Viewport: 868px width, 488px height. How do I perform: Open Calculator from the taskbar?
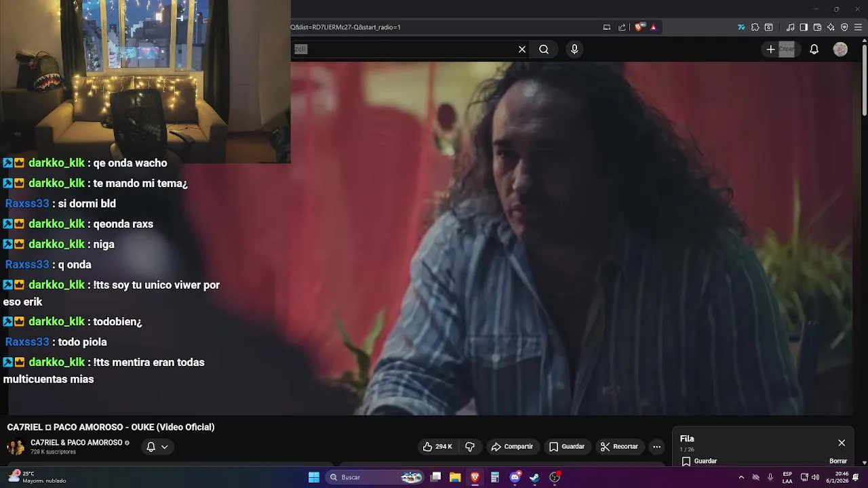point(495,477)
